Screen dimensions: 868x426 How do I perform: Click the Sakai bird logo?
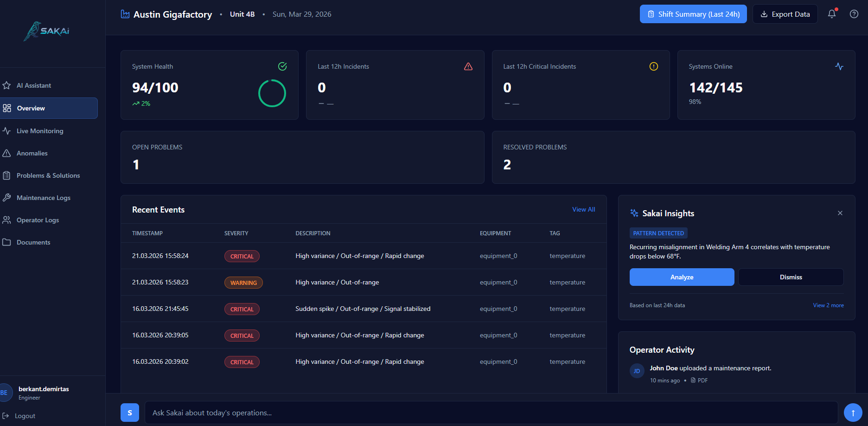[46, 31]
